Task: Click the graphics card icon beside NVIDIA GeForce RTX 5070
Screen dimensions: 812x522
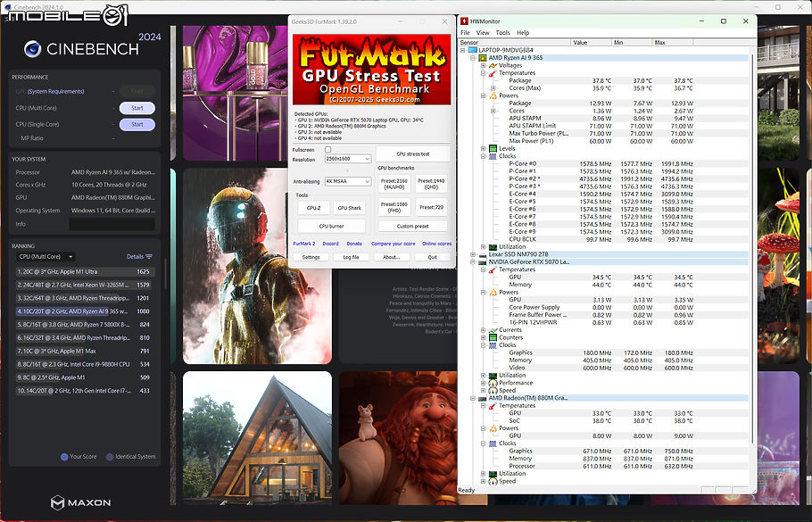Action: [483, 262]
